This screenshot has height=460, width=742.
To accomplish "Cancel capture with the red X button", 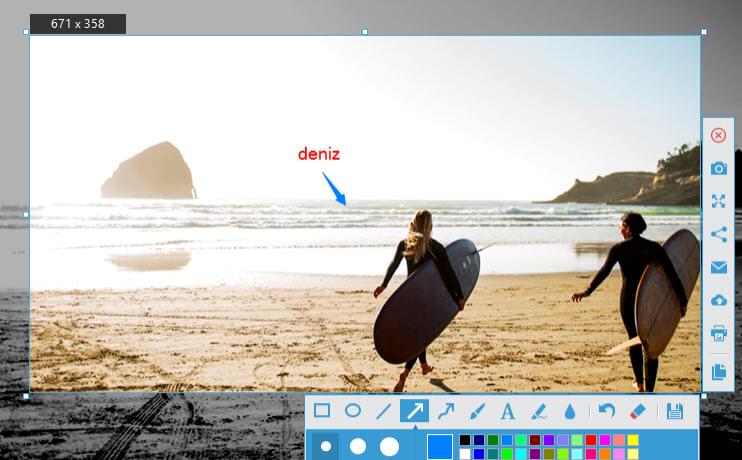I will coord(718,135).
